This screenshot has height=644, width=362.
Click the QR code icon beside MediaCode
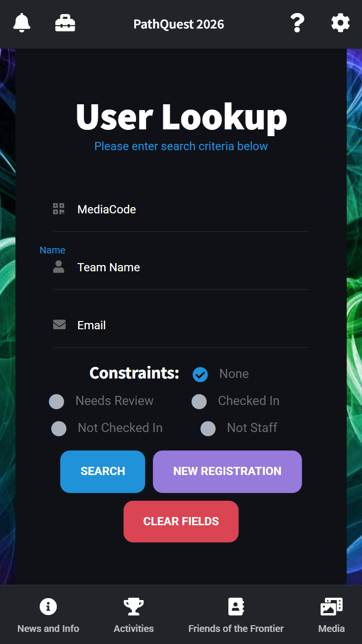59,209
